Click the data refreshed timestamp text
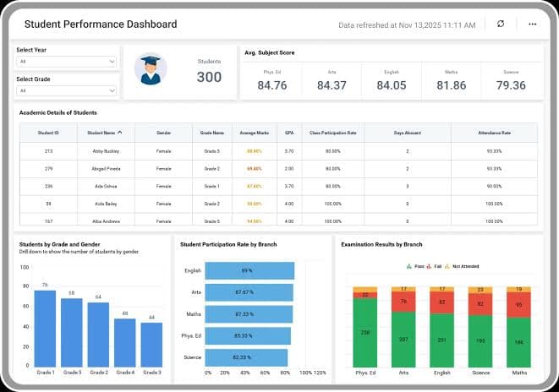 (407, 25)
